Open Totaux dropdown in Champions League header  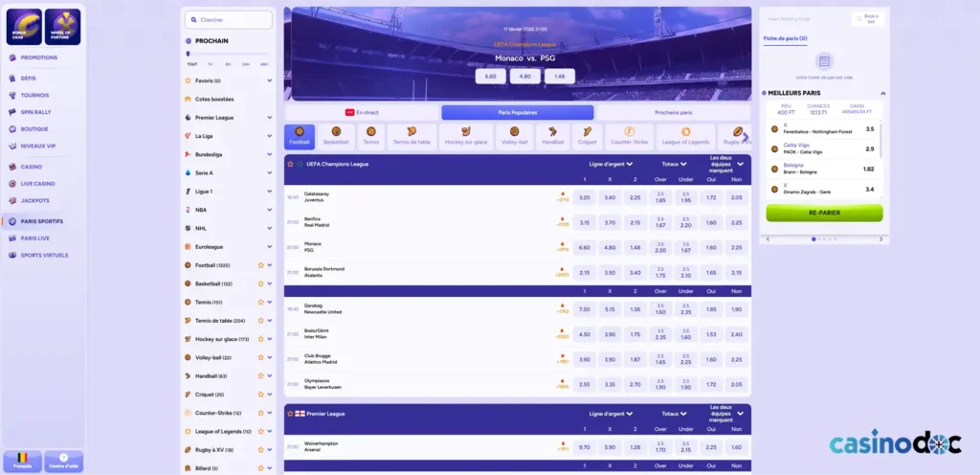tap(675, 164)
